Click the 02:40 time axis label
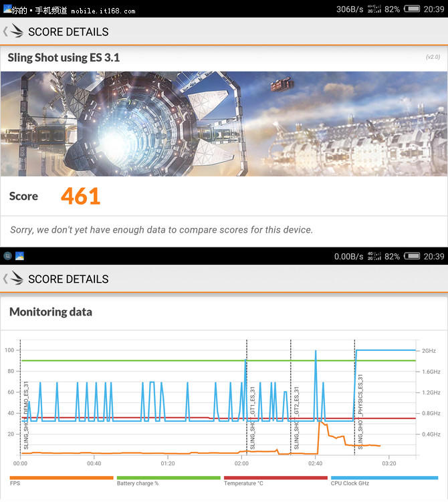This screenshot has width=448, height=502. [x=315, y=463]
